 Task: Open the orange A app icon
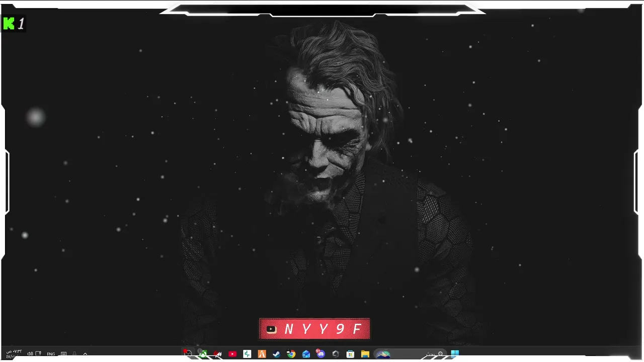point(262,354)
